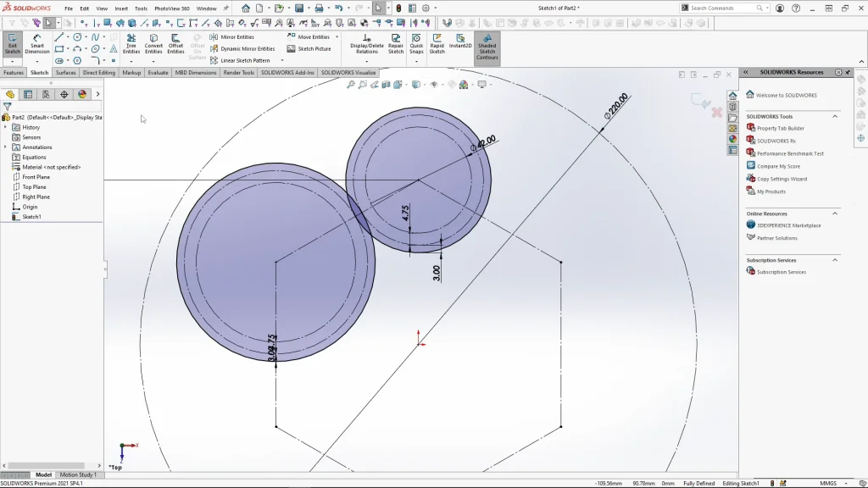Click the Display/Delete Relations icon

point(367,43)
